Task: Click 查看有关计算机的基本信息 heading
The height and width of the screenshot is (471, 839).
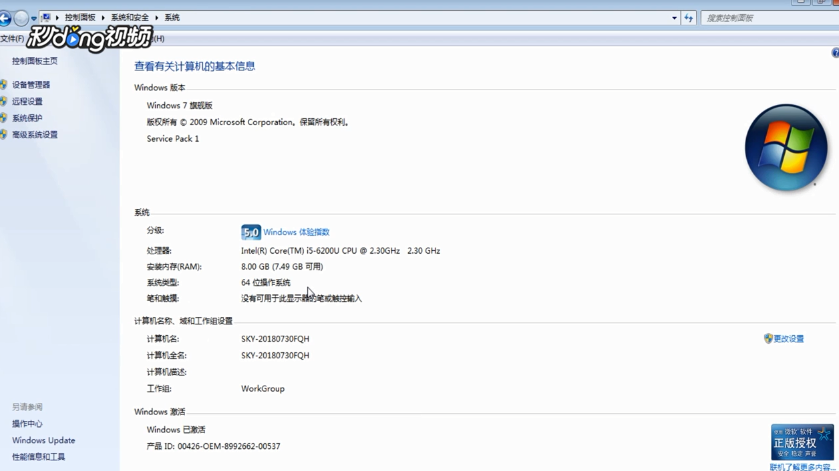Action: point(195,66)
